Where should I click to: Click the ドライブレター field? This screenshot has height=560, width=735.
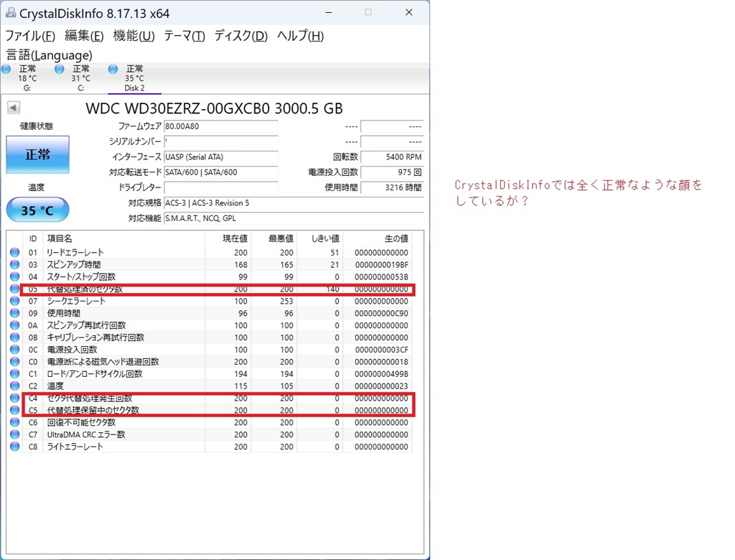[221, 187]
